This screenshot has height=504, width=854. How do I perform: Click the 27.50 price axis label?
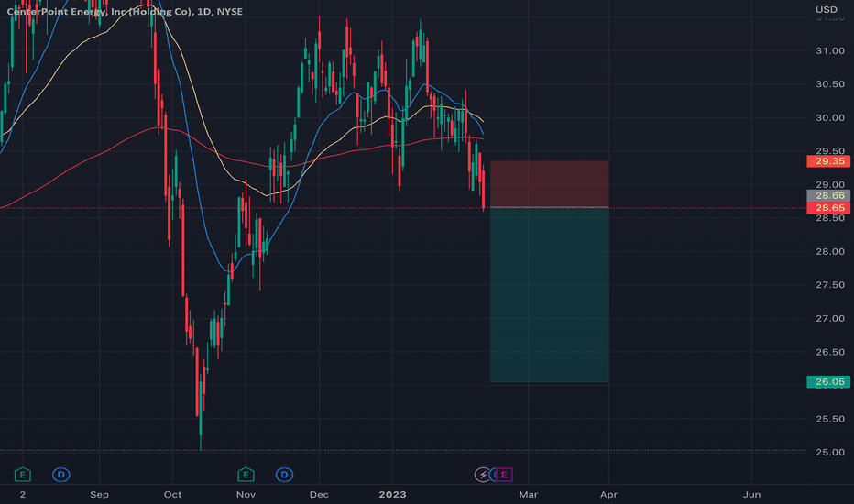[x=830, y=285]
